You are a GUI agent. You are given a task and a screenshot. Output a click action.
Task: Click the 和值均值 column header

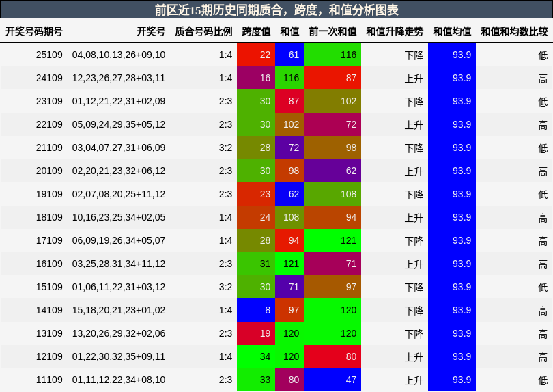pos(452,31)
